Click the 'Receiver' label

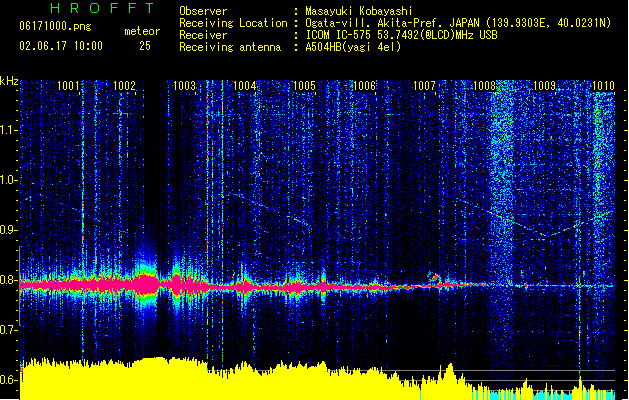point(203,35)
